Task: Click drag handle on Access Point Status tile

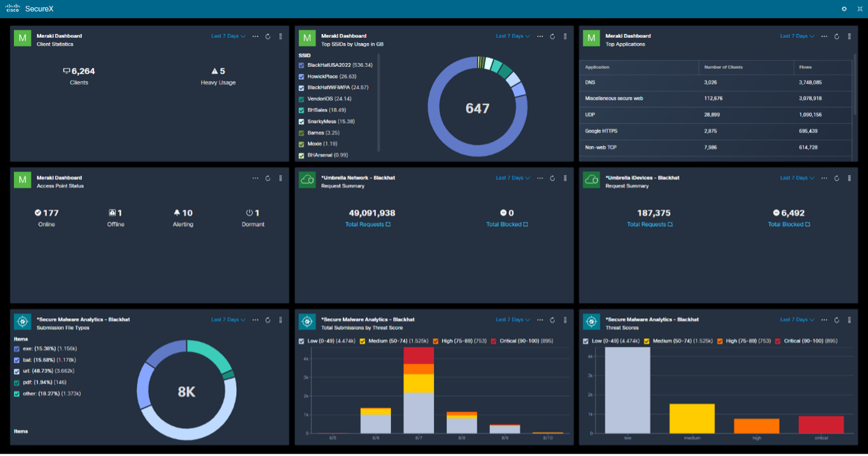Action: coord(280,179)
